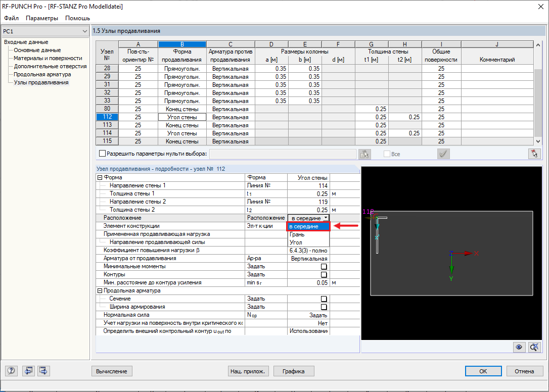Click the table scrollbar down arrow
Screen dimensions: 549x392
point(538,141)
